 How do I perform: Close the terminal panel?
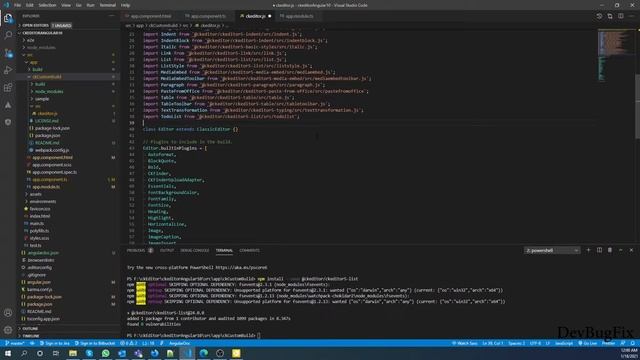[631, 250]
